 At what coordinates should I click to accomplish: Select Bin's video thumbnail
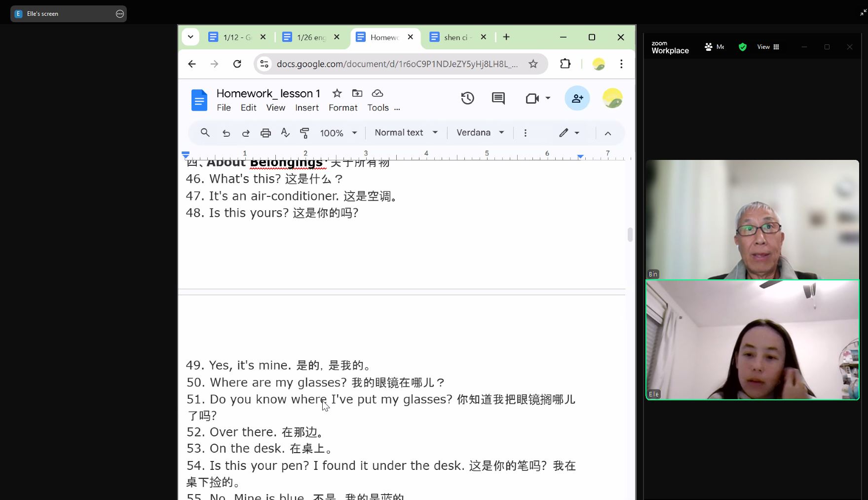(753, 219)
